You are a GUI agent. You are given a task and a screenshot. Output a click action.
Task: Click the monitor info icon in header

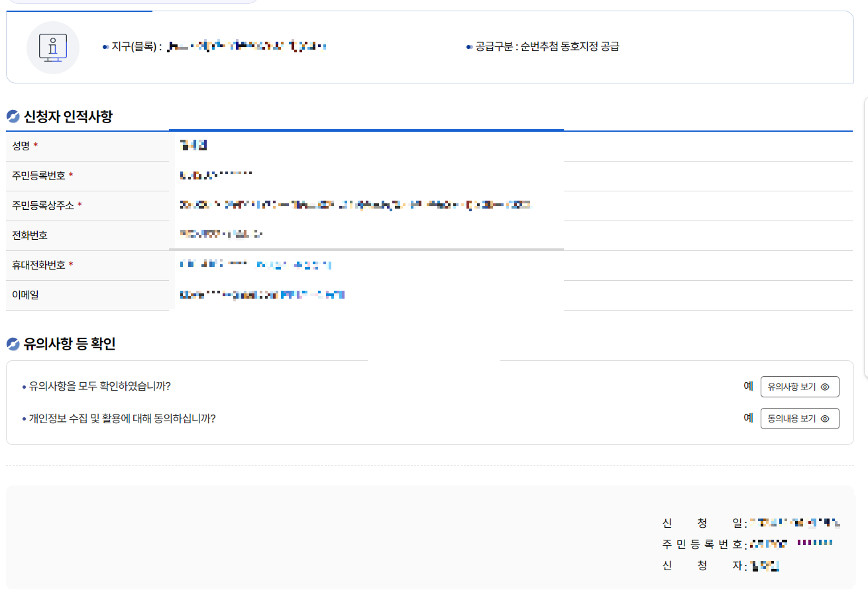point(53,47)
